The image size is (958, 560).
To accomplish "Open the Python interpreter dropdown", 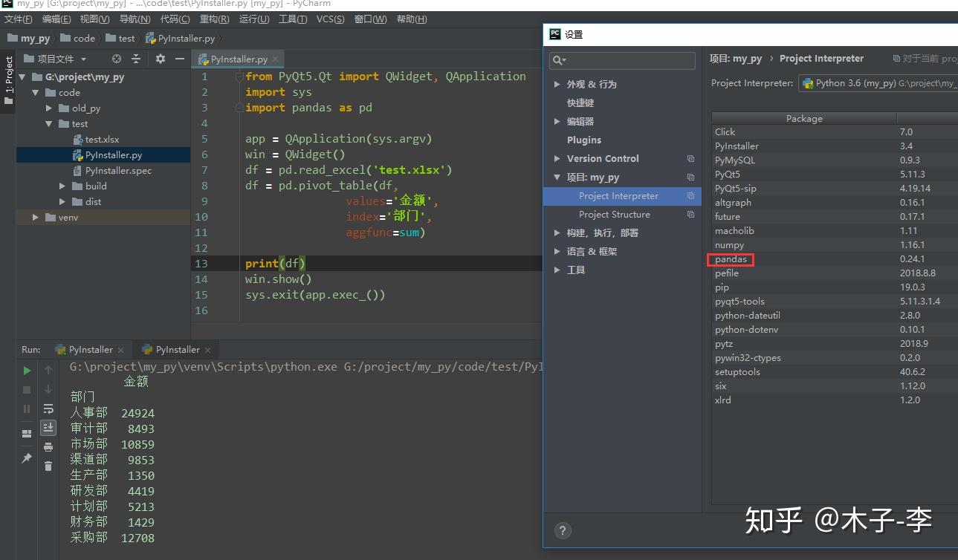I will click(x=877, y=83).
